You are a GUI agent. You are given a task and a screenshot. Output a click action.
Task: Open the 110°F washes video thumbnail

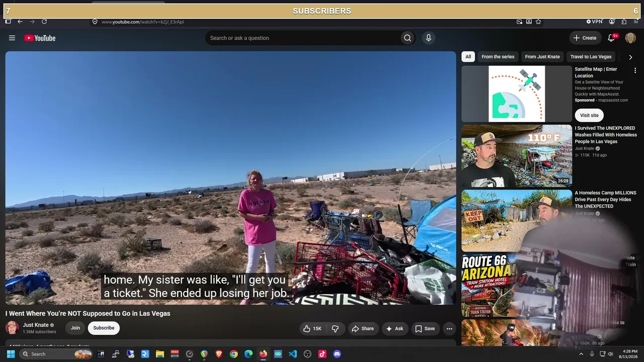tap(517, 156)
